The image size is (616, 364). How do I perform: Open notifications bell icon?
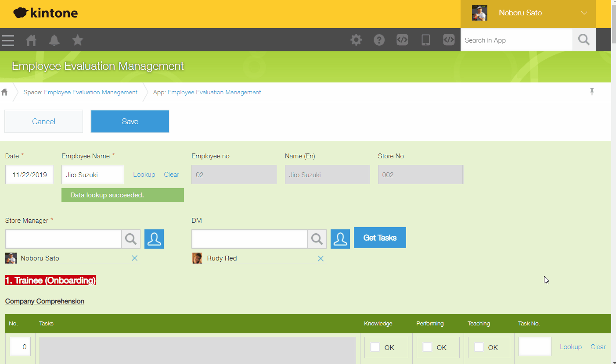[x=54, y=40]
